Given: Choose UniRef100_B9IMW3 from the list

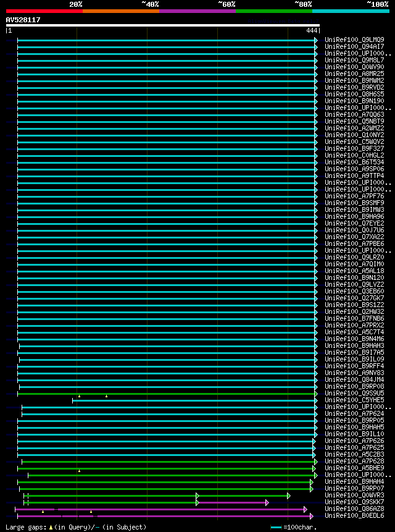Looking at the screenshot, I should [x=354, y=209].
